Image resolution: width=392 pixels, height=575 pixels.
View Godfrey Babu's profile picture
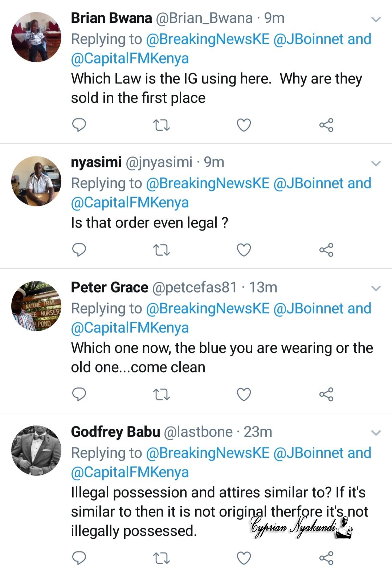[36, 450]
